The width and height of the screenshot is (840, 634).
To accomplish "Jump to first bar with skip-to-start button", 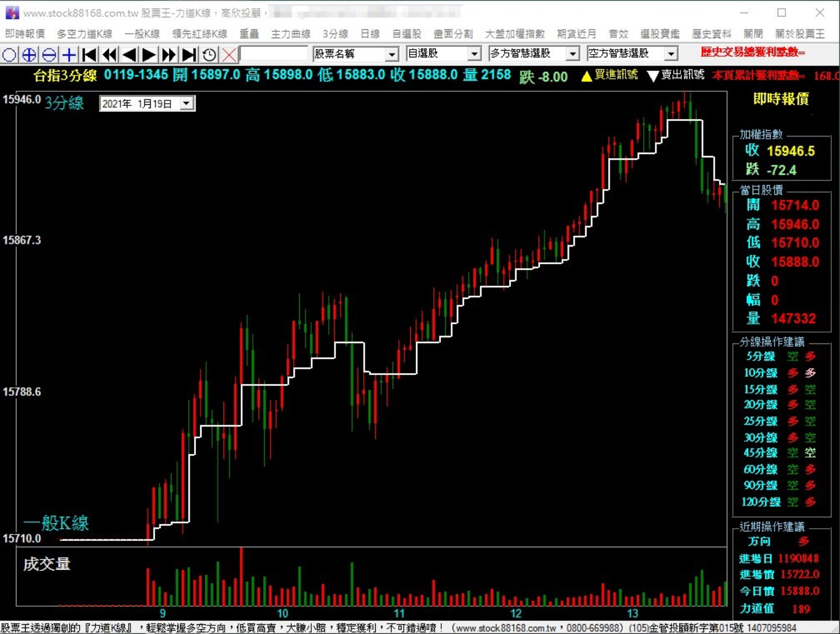I will (x=90, y=55).
